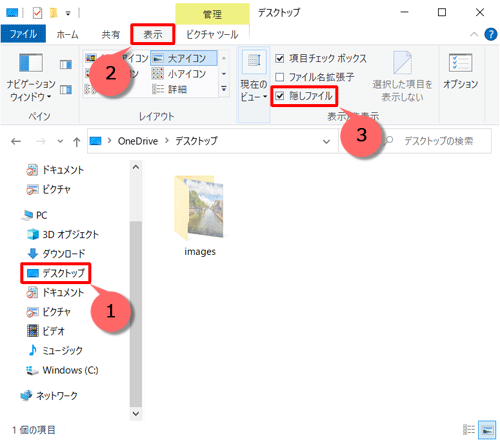Expand the address bar history dropdown
This screenshot has height=440, width=500.
(326, 141)
